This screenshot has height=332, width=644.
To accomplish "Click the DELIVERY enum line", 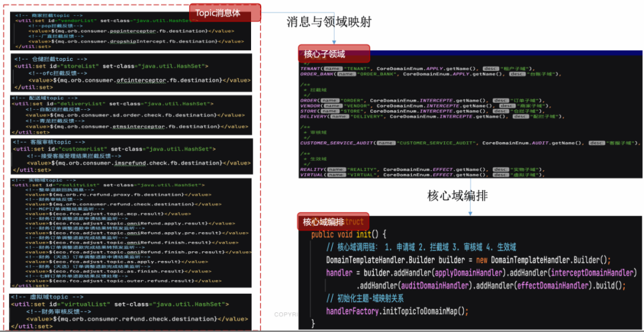I will tap(432, 117).
